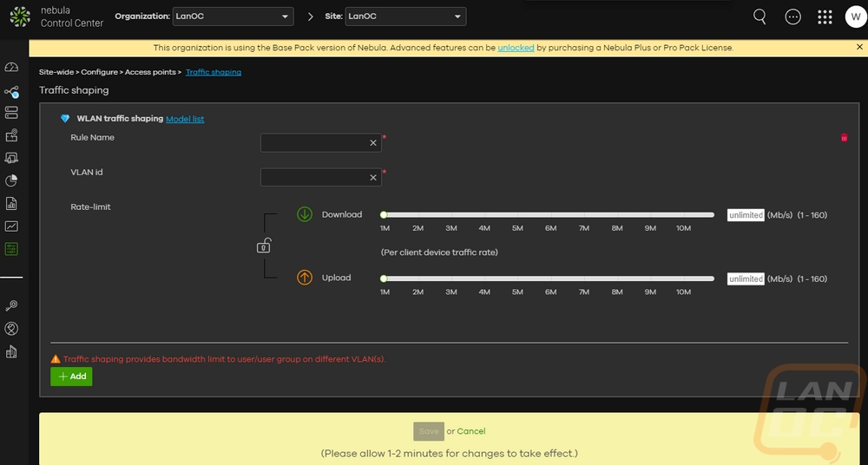Open the key icon in sidebar
868x465 pixels.
tap(11, 305)
